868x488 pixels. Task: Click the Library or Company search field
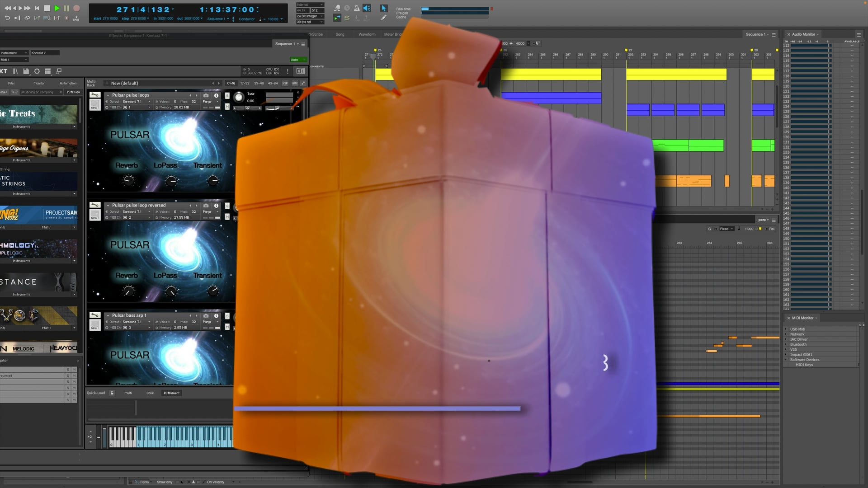coord(40,92)
